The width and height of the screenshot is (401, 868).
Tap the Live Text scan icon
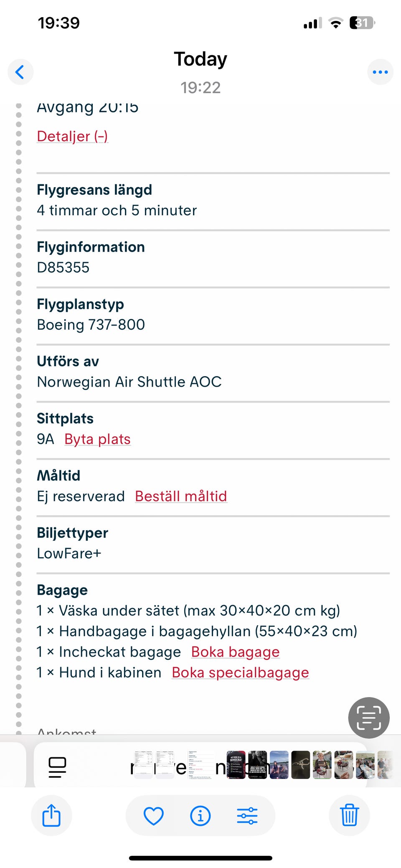click(369, 718)
